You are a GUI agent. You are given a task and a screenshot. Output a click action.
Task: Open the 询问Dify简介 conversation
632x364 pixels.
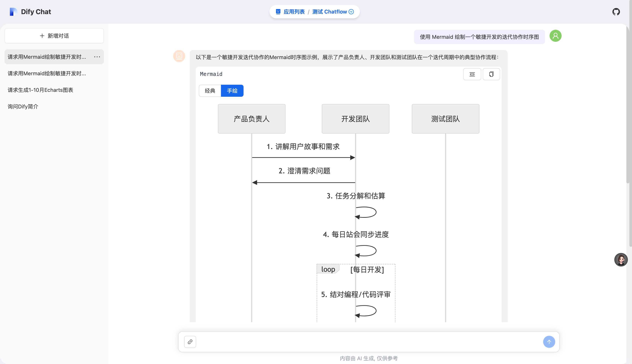(x=23, y=107)
